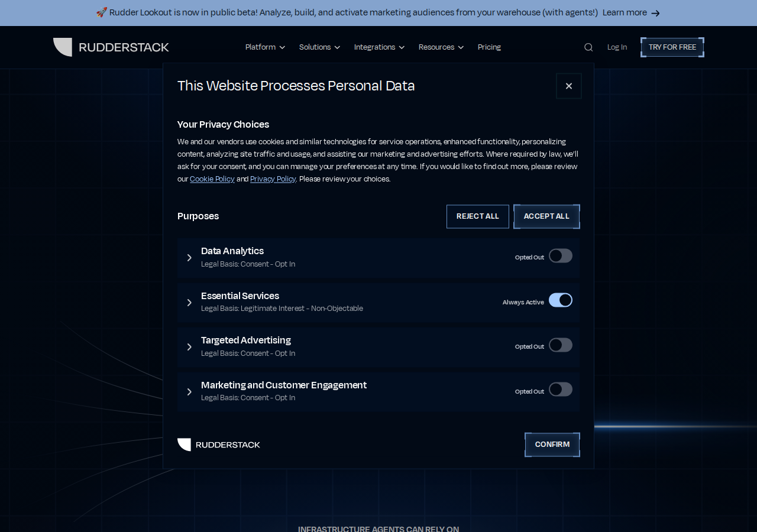The height and width of the screenshot is (532, 757).
Task: Enable the Targeted Advertising switch
Action: pyautogui.click(x=561, y=345)
